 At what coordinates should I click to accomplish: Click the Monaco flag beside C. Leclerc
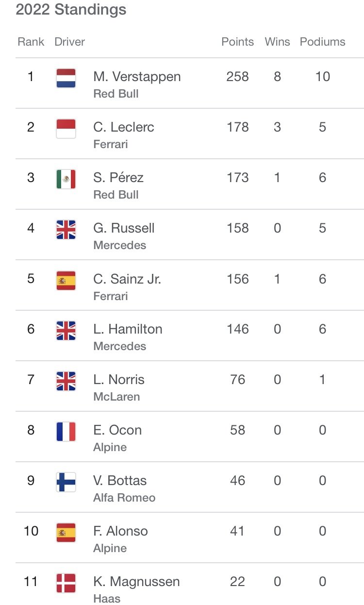[66, 129]
